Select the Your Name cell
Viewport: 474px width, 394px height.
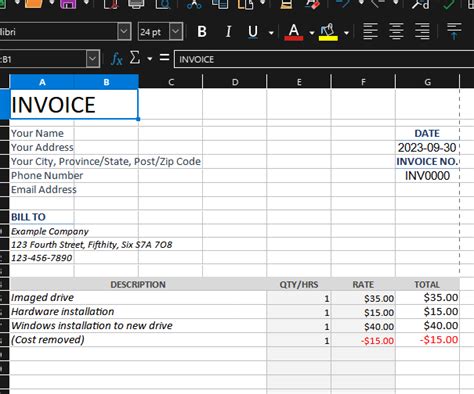[42, 133]
